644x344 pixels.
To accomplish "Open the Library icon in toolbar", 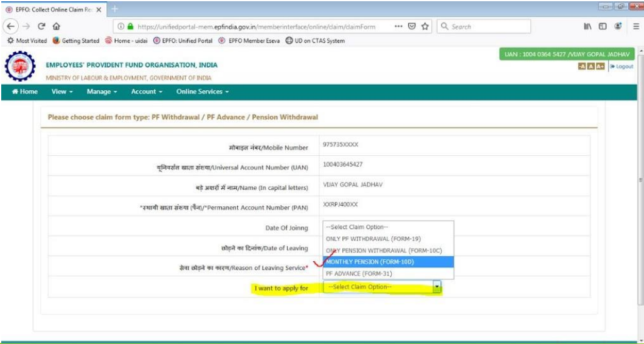I will pyautogui.click(x=587, y=26).
